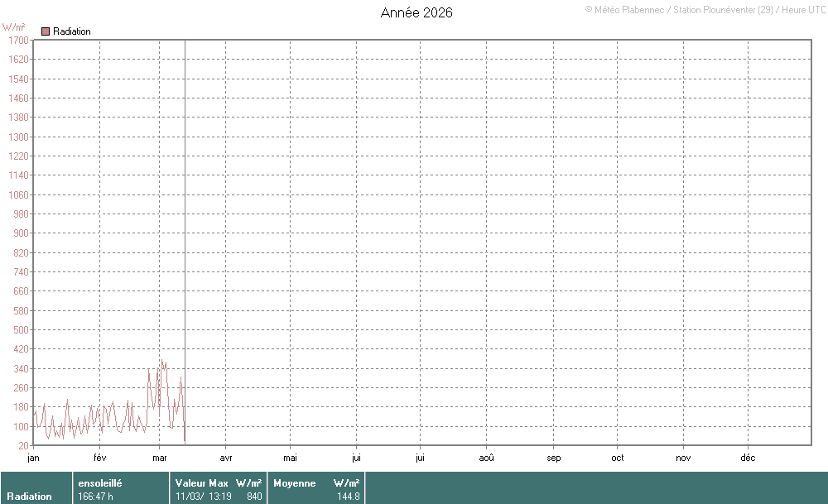Image resolution: width=828 pixels, height=504 pixels.
Task: Click the Radiation row header in the summary table
Action: coord(29,497)
